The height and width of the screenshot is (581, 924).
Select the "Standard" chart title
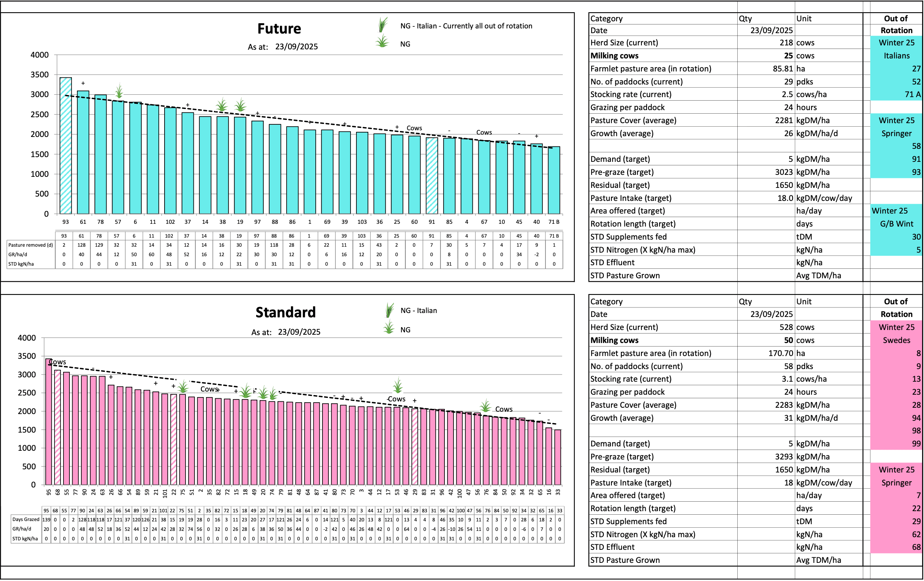(x=285, y=312)
